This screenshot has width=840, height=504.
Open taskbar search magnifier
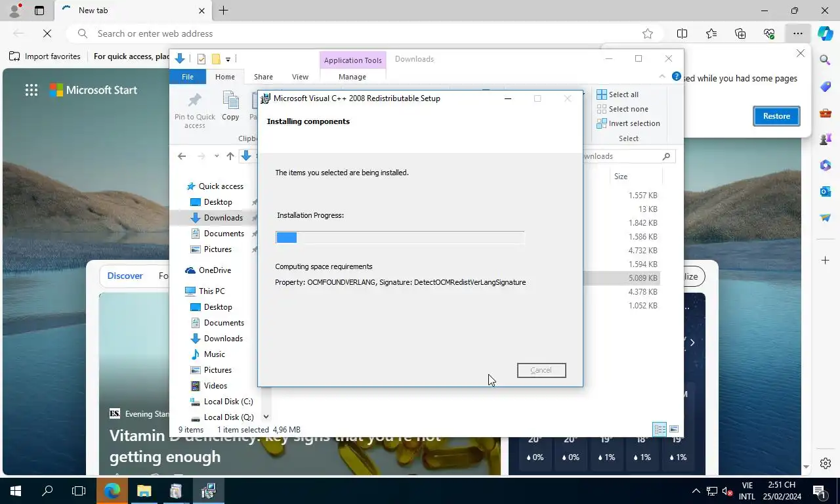47,491
